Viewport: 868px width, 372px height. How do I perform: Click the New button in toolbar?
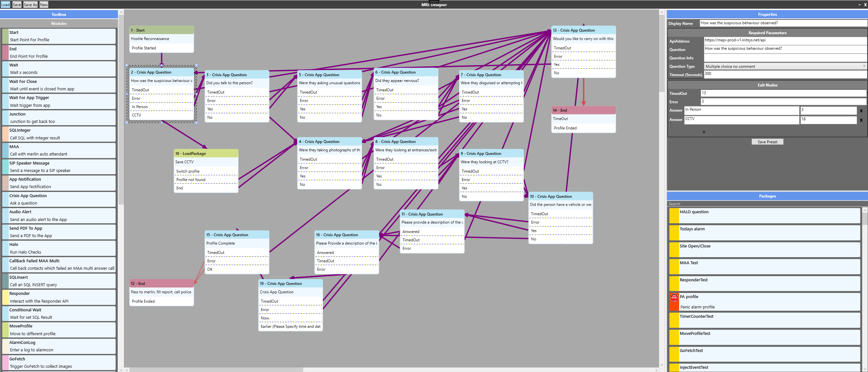coord(43,5)
